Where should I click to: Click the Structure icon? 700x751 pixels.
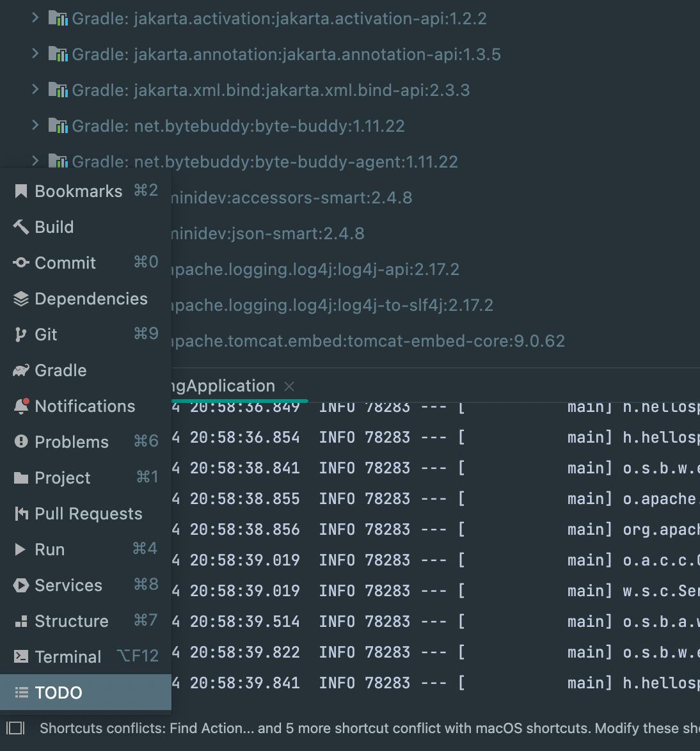tap(20, 621)
